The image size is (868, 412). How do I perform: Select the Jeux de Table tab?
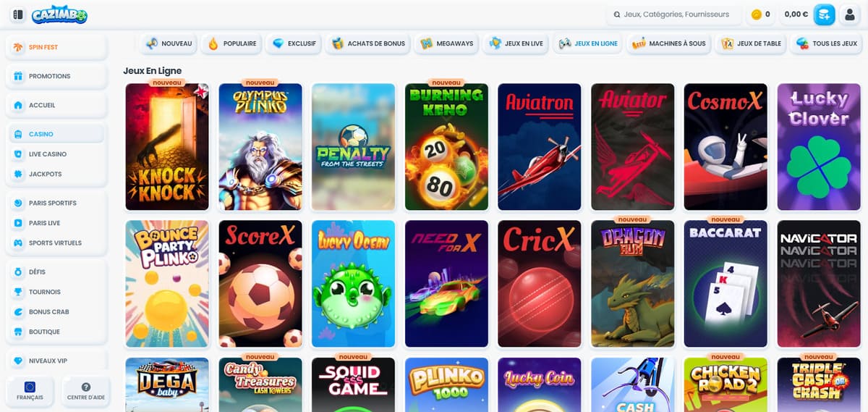tap(751, 43)
